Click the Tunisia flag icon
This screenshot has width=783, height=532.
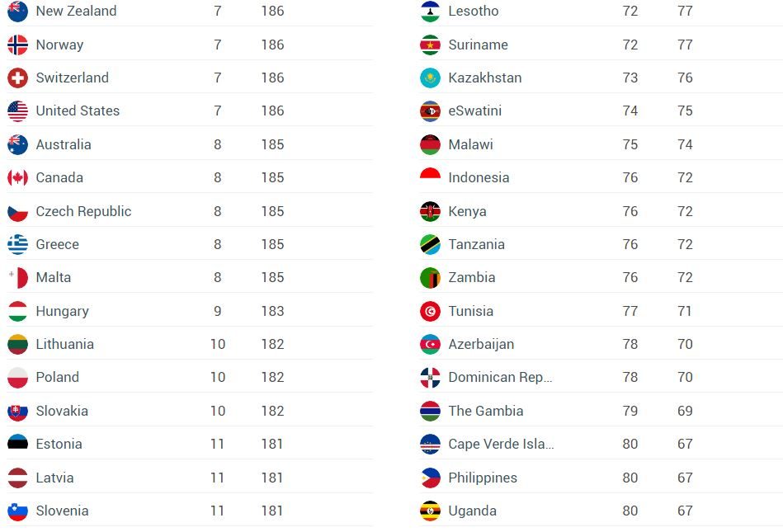[430, 311]
